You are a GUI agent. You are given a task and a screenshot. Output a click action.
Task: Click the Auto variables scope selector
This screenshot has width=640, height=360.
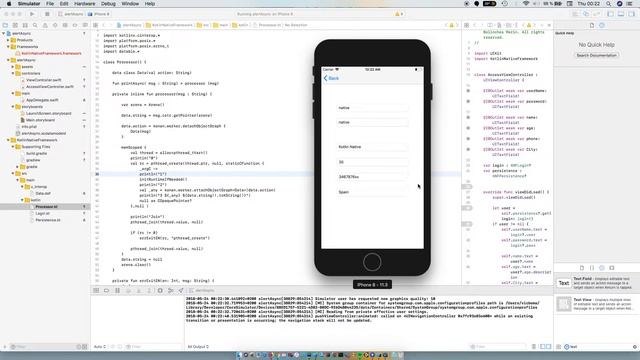tap(100, 347)
